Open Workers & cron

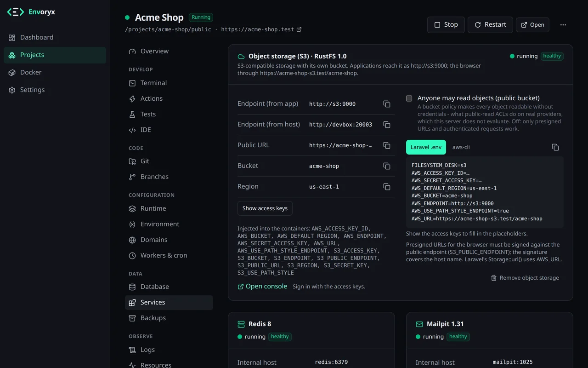coord(169,255)
